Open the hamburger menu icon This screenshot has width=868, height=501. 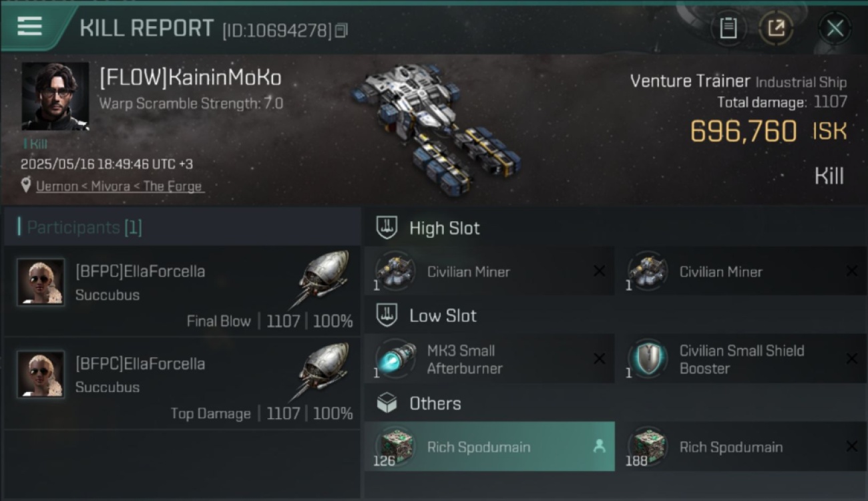(x=29, y=27)
